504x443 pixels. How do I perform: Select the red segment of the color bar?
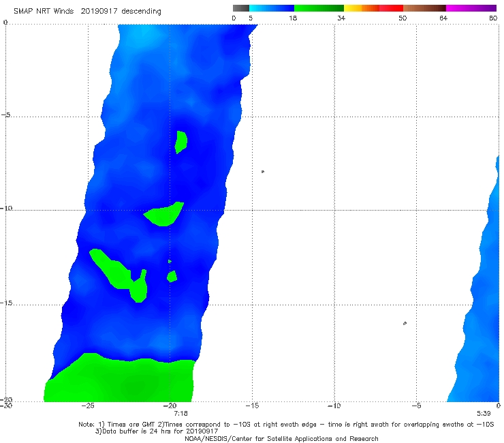(391, 8)
